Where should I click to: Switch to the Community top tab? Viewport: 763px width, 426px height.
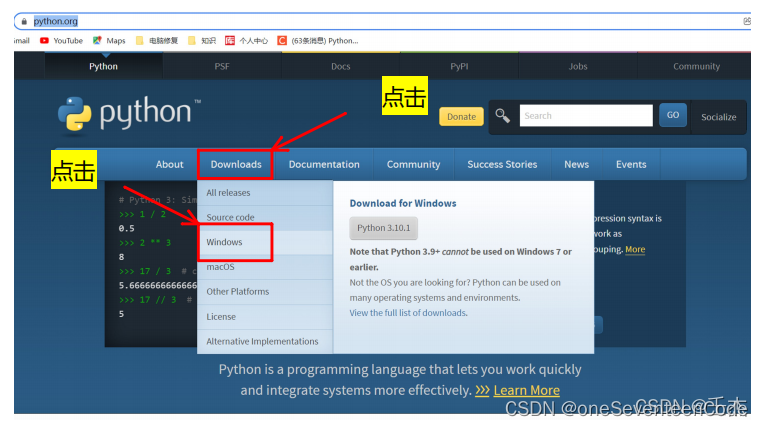click(696, 66)
